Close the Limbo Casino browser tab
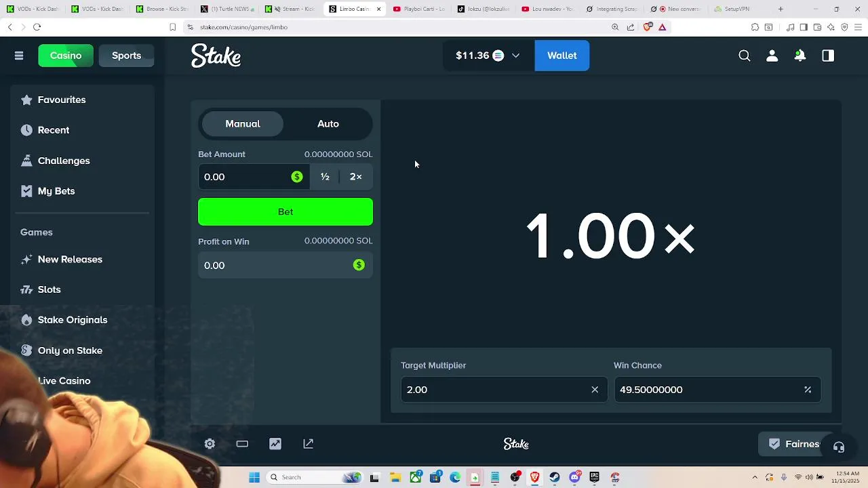Image resolution: width=868 pixels, height=488 pixels. (x=378, y=9)
